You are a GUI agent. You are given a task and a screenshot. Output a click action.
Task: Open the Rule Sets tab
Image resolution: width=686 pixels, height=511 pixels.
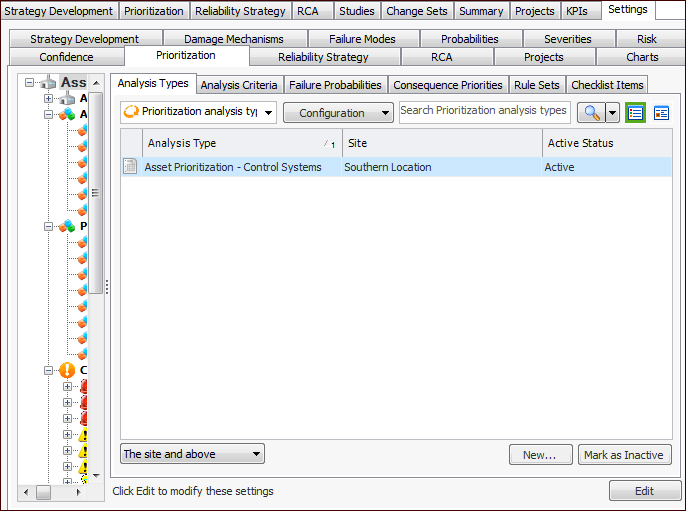tap(537, 85)
